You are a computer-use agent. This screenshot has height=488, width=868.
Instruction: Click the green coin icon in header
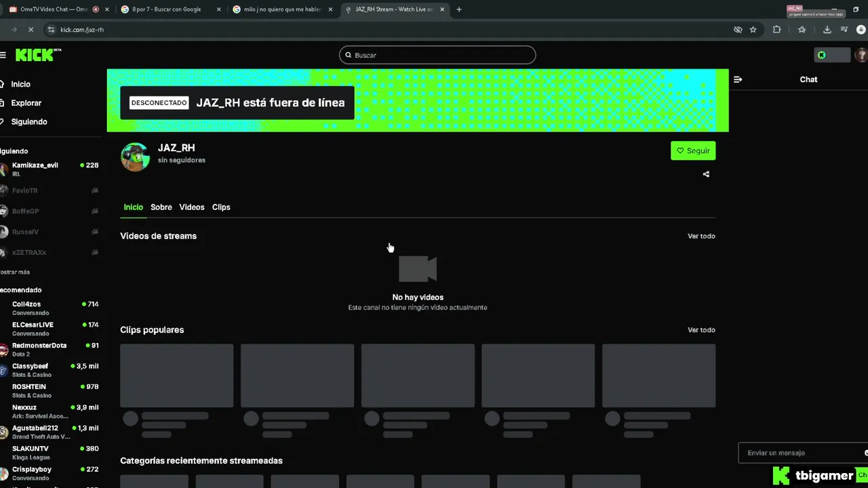(821, 55)
